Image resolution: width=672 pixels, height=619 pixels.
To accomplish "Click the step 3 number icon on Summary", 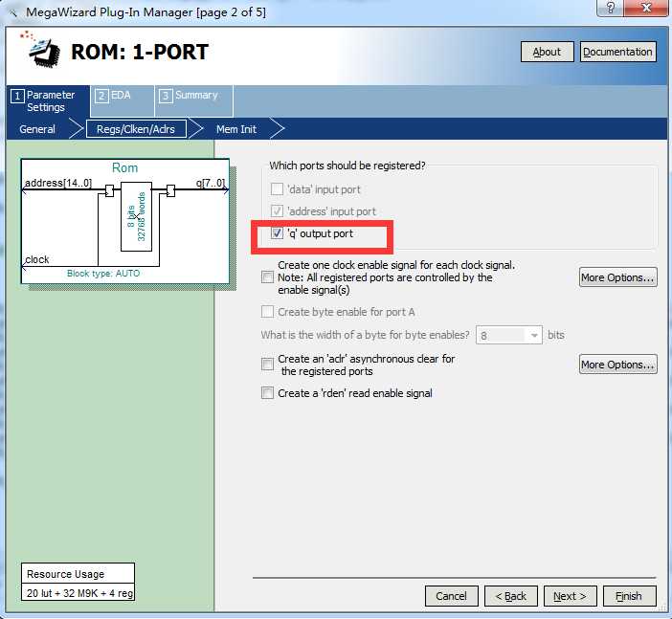I will point(166,95).
